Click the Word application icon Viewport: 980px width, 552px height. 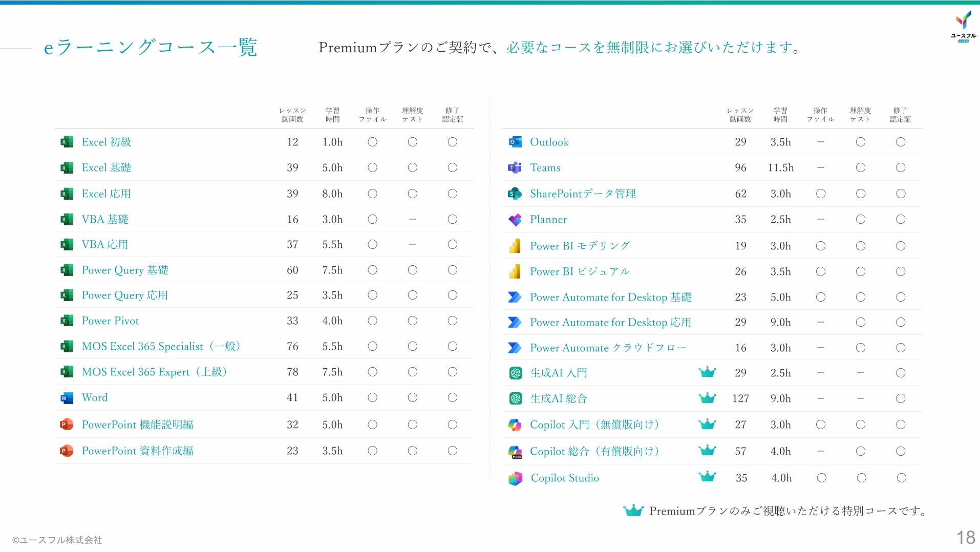(66, 397)
